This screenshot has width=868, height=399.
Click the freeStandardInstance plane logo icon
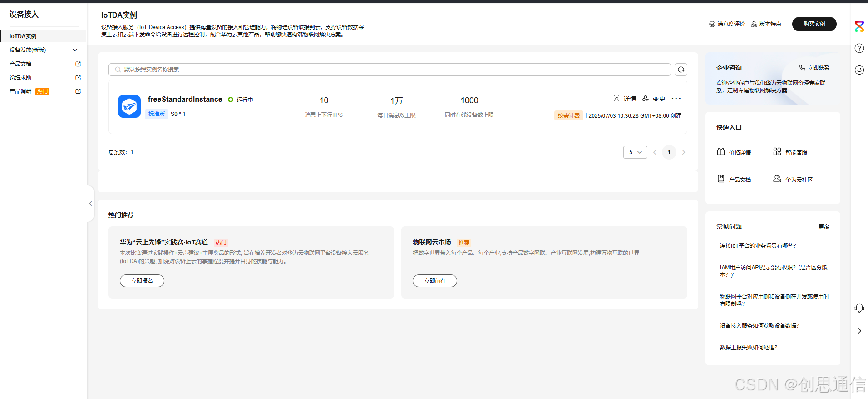click(x=129, y=106)
